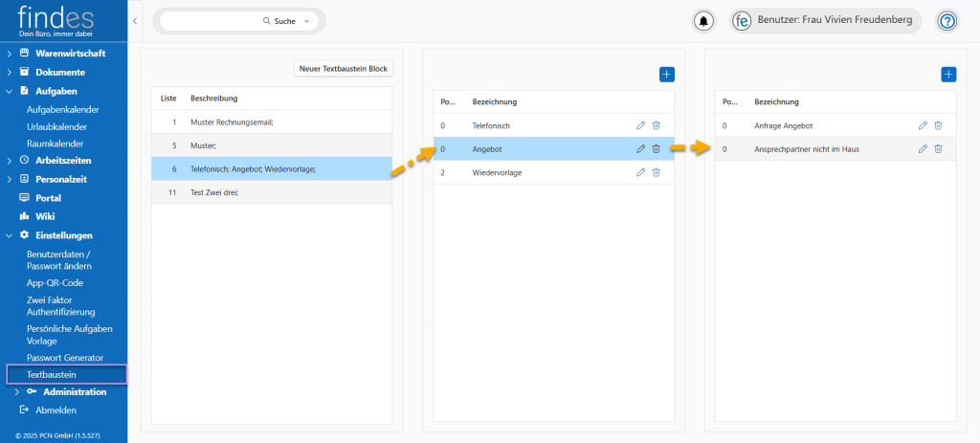The width and height of the screenshot is (980, 443).
Task: Delete the Angebot entry via trash icon
Action: click(657, 149)
